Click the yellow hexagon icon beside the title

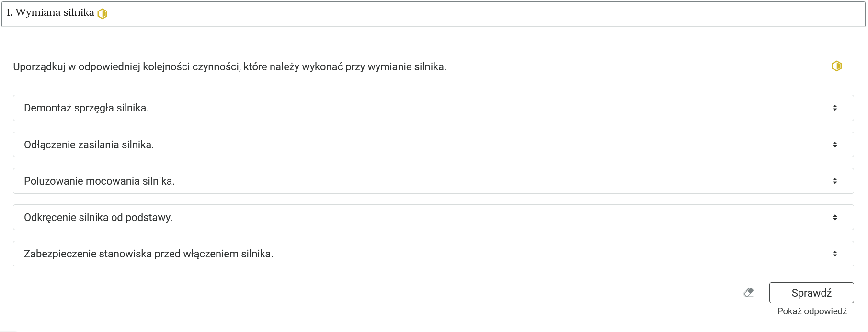tap(103, 14)
